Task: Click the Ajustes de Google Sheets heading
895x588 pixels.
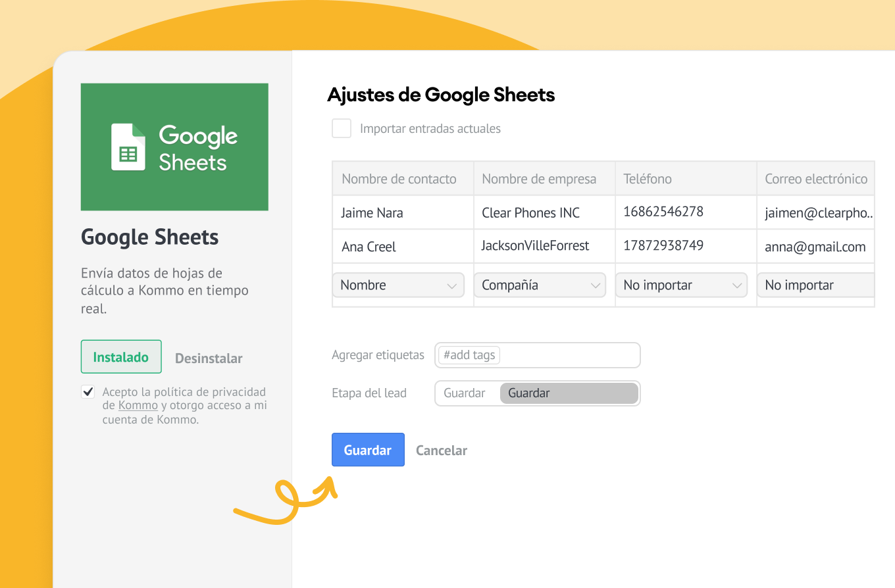Action: coord(441,95)
